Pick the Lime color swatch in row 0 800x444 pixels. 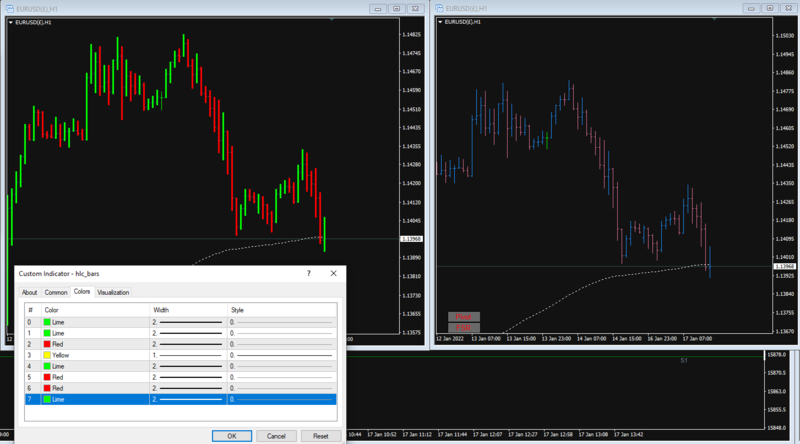pyautogui.click(x=47, y=322)
